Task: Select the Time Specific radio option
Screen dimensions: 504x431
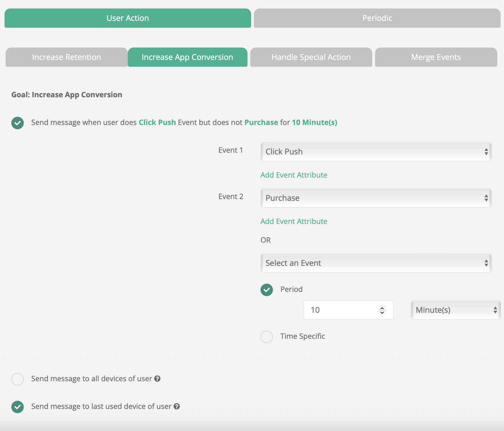Action: pyautogui.click(x=267, y=337)
